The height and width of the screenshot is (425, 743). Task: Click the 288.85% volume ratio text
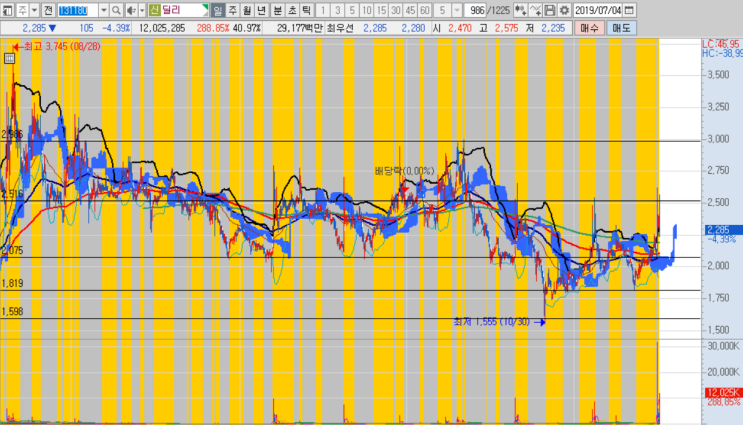[213, 28]
